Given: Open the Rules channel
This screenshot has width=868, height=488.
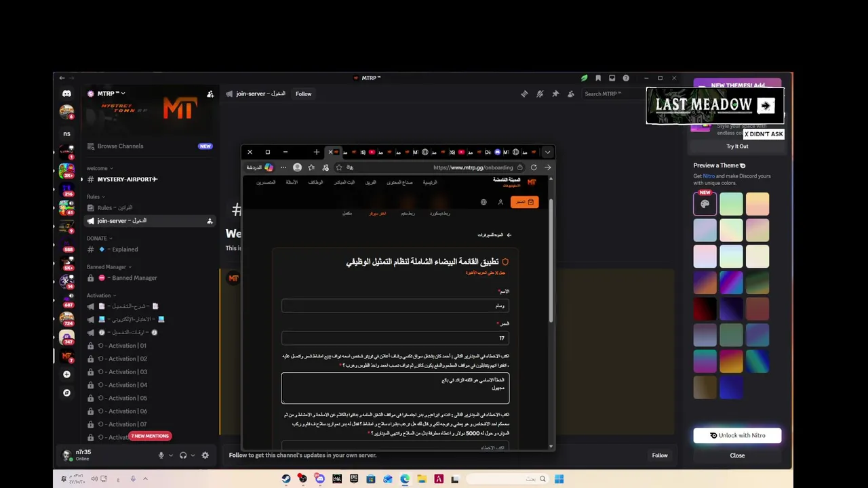Looking at the screenshot, I should [x=149, y=208].
